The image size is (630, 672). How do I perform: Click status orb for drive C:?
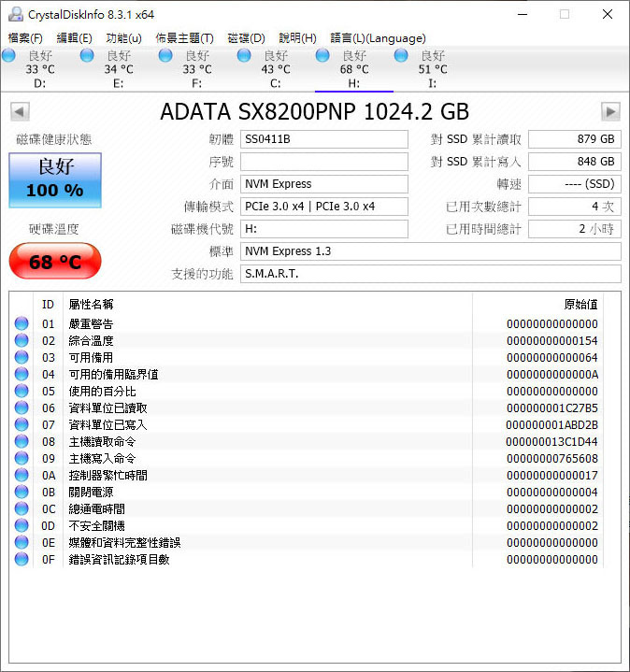click(244, 55)
